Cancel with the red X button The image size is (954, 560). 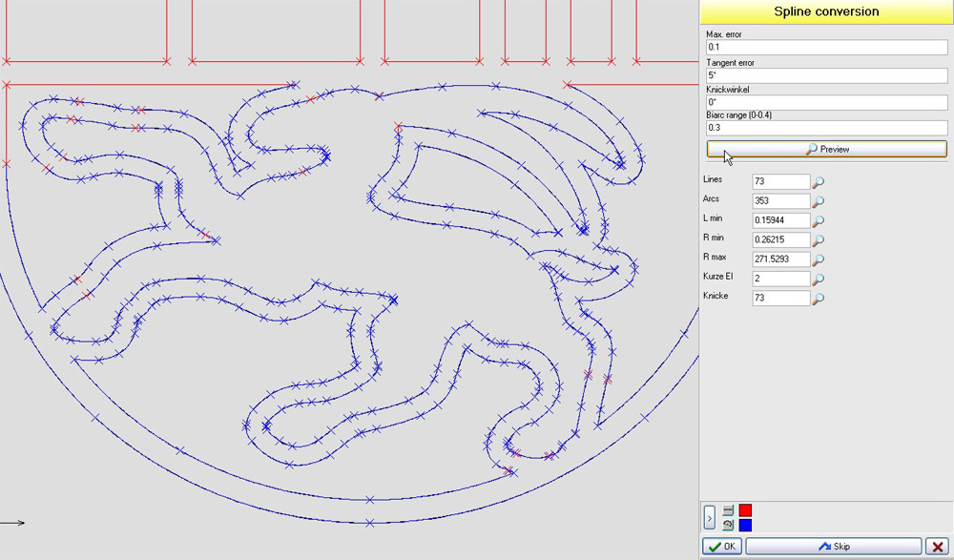point(938,546)
